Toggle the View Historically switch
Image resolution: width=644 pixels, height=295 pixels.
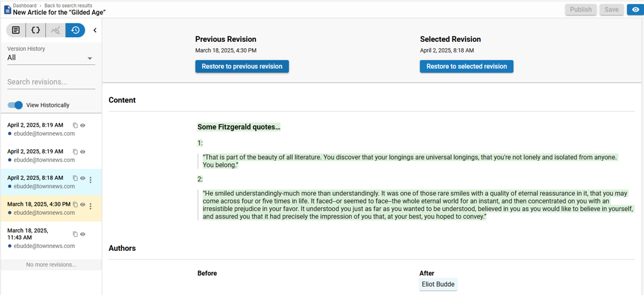[15, 105]
